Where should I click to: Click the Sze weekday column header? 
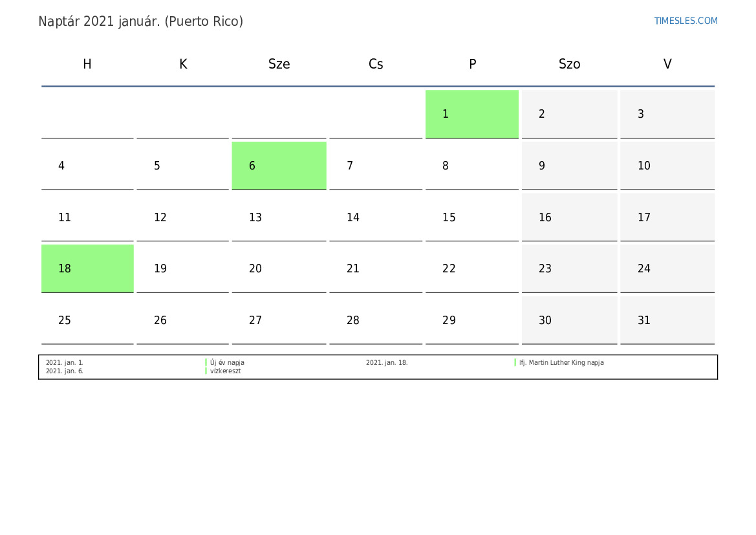tap(279, 64)
